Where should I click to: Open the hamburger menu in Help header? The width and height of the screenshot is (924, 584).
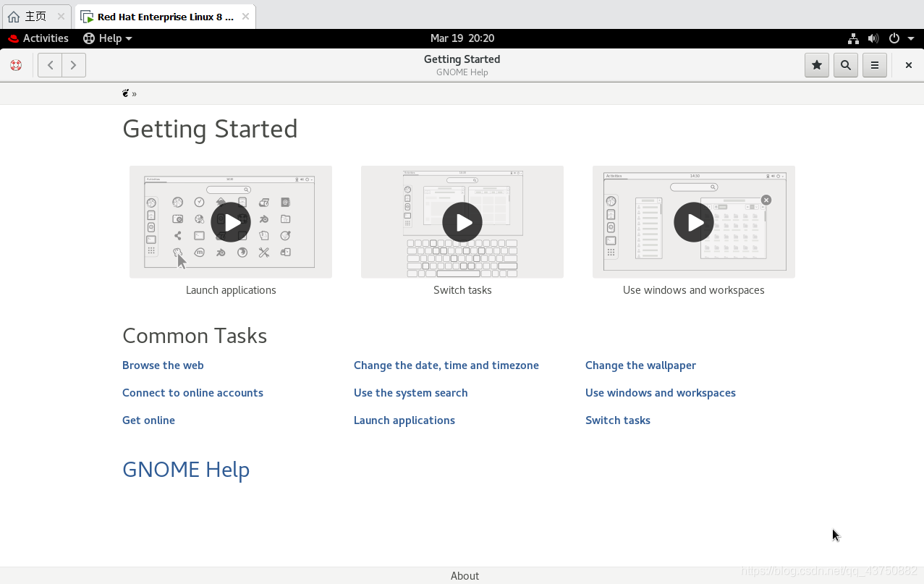click(x=875, y=65)
